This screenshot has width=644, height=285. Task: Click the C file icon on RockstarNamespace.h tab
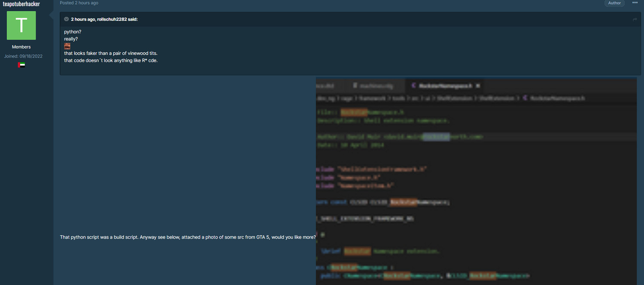click(413, 85)
